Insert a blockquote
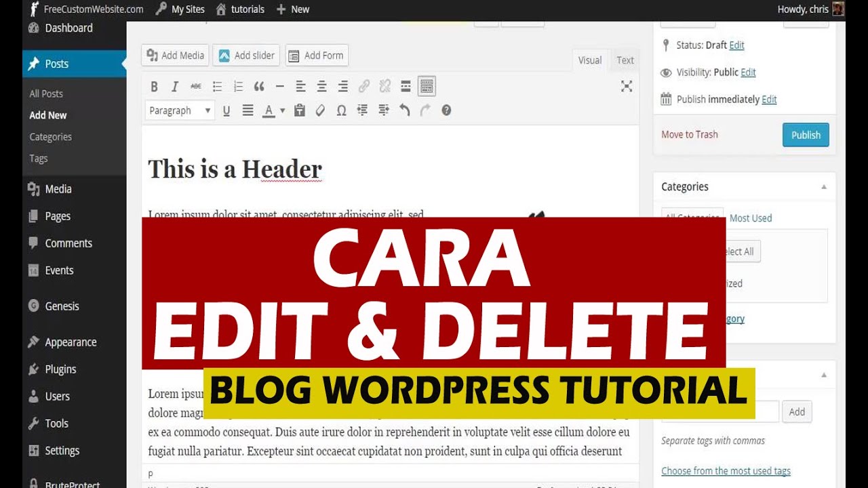 pyautogui.click(x=259, y=86)
